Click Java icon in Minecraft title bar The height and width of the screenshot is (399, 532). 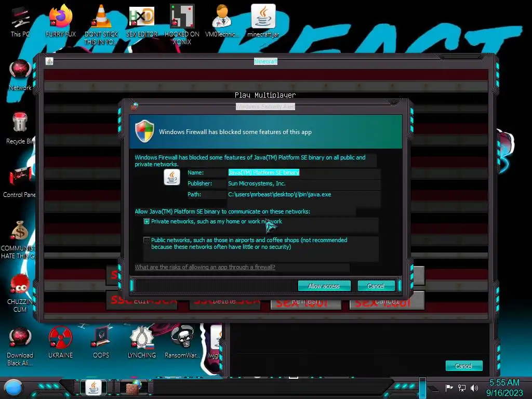(x=49, y=61)
